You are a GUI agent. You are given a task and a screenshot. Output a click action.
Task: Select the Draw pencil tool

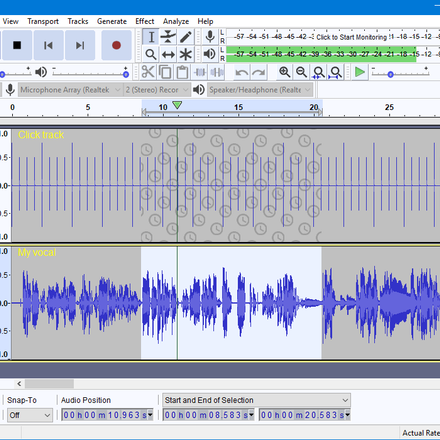(x=186, y=37)
